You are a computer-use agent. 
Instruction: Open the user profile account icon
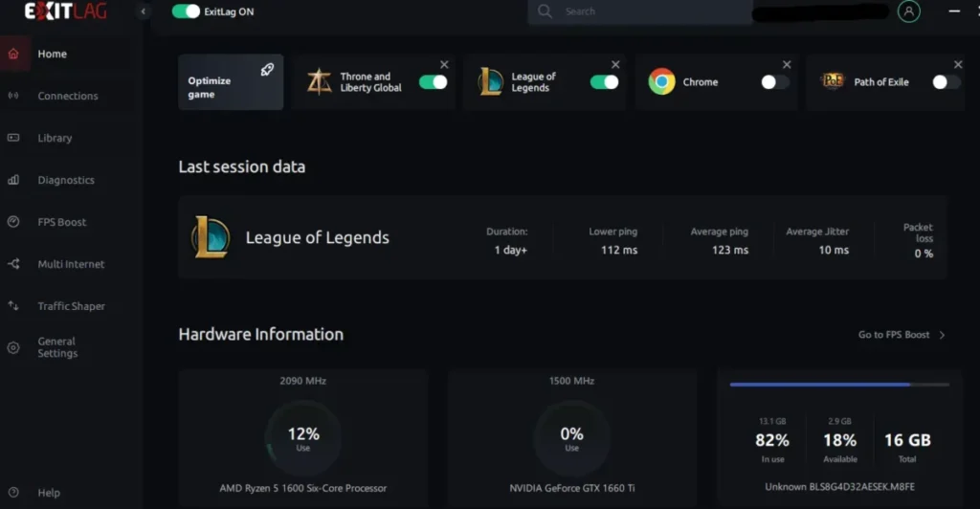pyautogui.click(x=909, y=11)
